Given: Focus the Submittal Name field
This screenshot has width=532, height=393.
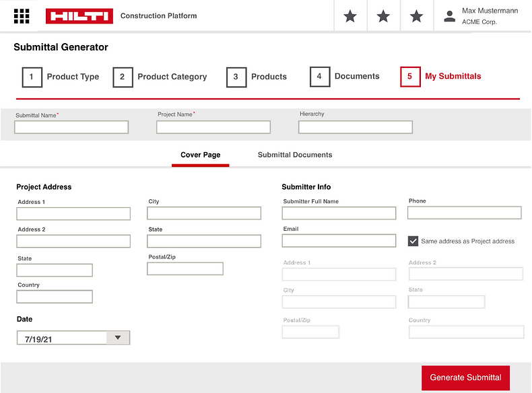Looking at the screenshot, I should pos(71,127).
